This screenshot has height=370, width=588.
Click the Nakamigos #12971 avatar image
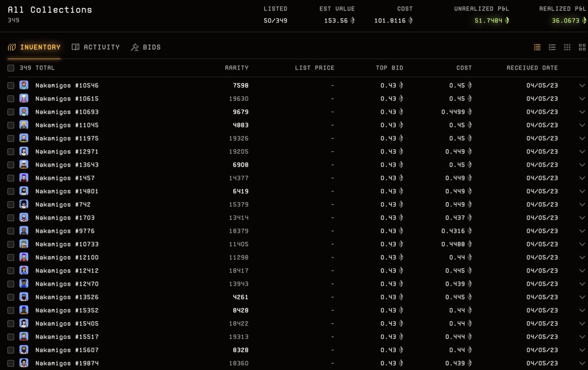coord(24,151)
